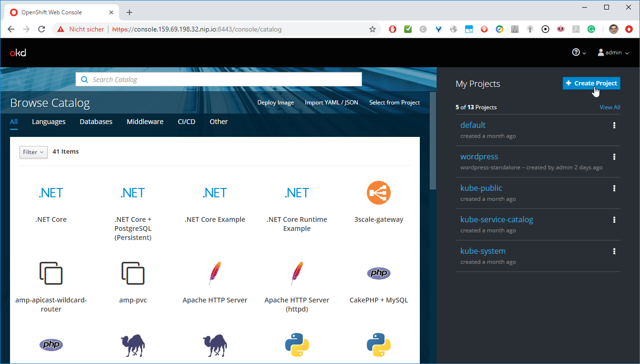Open kebab menu for wordpress project
Screen dimensions: 640x364
[x=614, y=157]
